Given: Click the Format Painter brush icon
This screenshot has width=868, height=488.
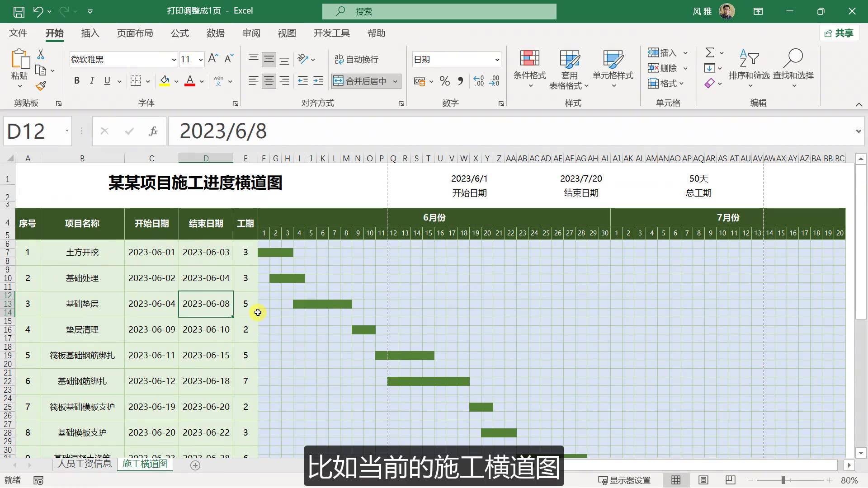Looking at the screenshot, I should pyautogui.click(x=41, y=86).
